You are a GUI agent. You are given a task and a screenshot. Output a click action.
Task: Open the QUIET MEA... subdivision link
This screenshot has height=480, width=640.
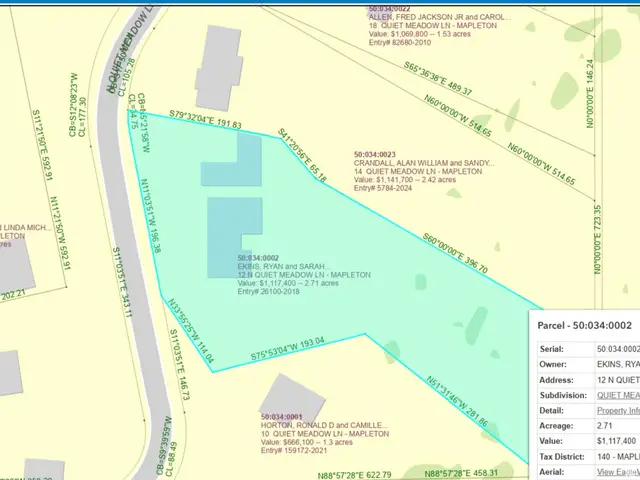point(618,395)
